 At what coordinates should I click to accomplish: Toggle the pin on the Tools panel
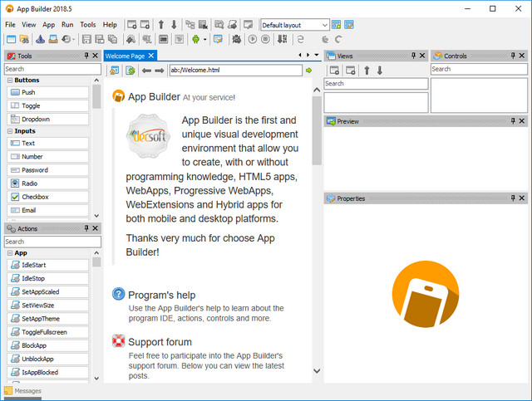(86, 56)
